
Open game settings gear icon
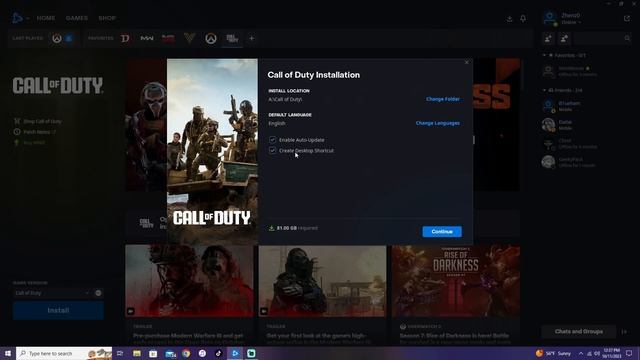[98, 293]
